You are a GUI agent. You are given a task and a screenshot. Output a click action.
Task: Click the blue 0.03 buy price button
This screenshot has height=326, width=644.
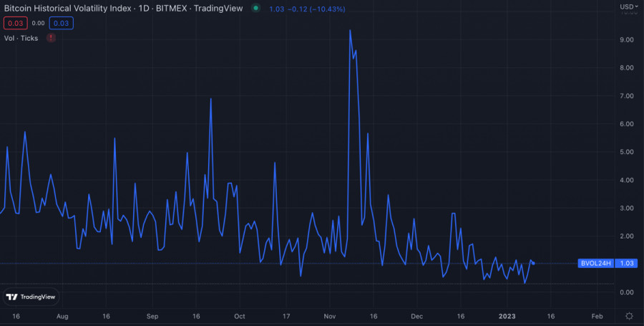click(x=61, y=23)
